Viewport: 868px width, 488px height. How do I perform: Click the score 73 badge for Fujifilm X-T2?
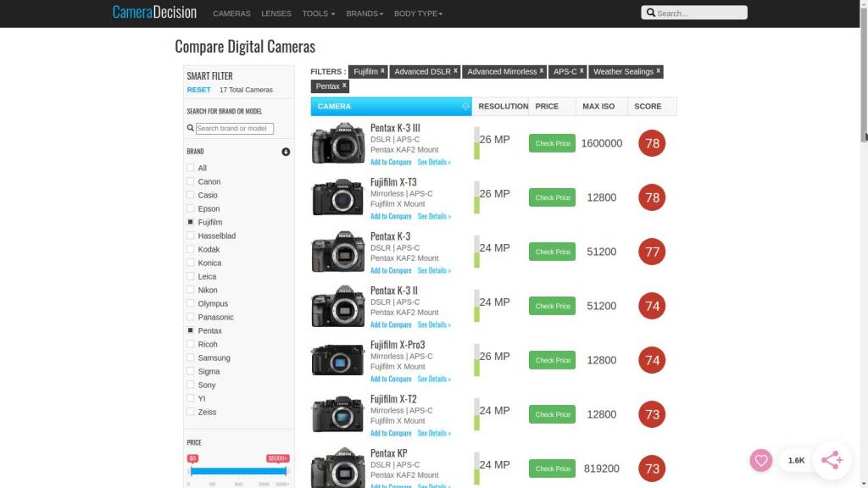coord(652,414)
